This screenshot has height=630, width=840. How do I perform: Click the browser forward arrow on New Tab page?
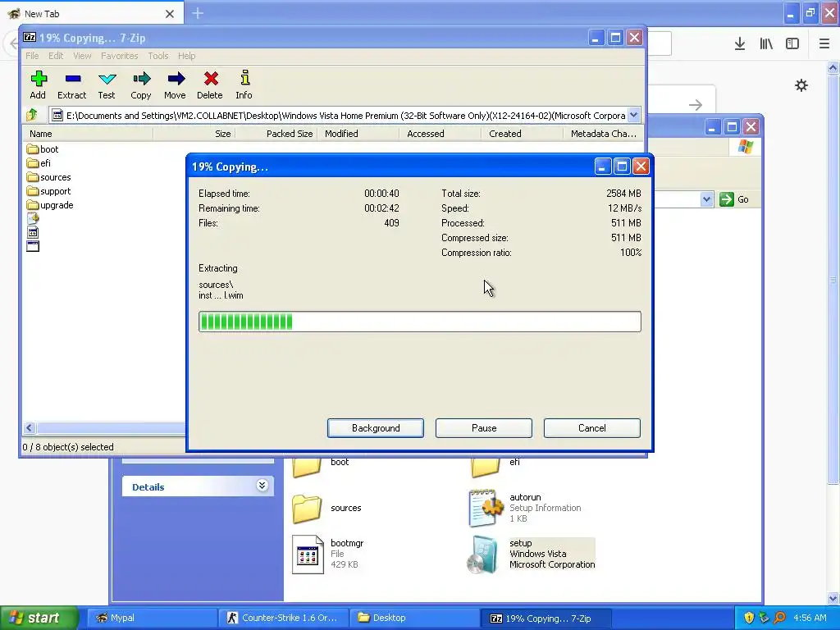(696, 105)
